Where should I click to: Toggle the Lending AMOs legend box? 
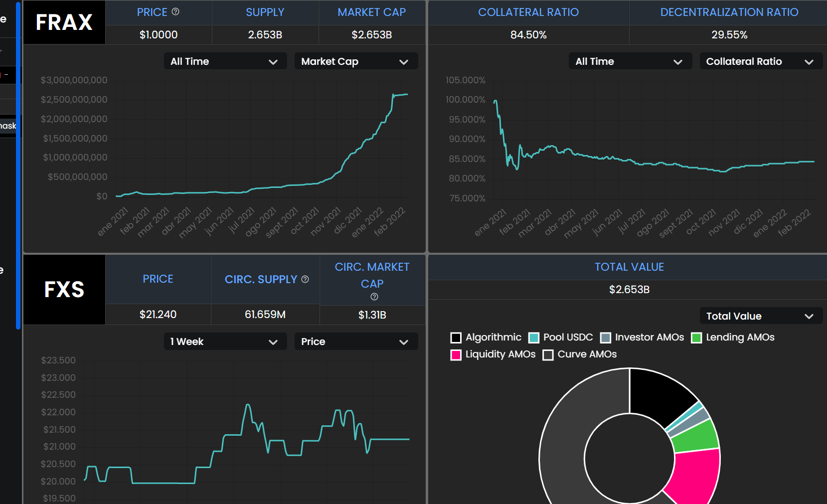[x=696, y=338]
